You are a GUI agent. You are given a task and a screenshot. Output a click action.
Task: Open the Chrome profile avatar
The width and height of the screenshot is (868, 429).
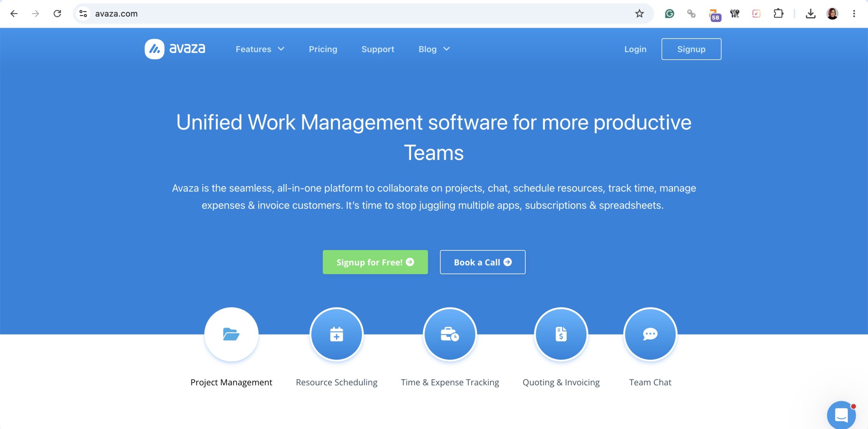832,14
